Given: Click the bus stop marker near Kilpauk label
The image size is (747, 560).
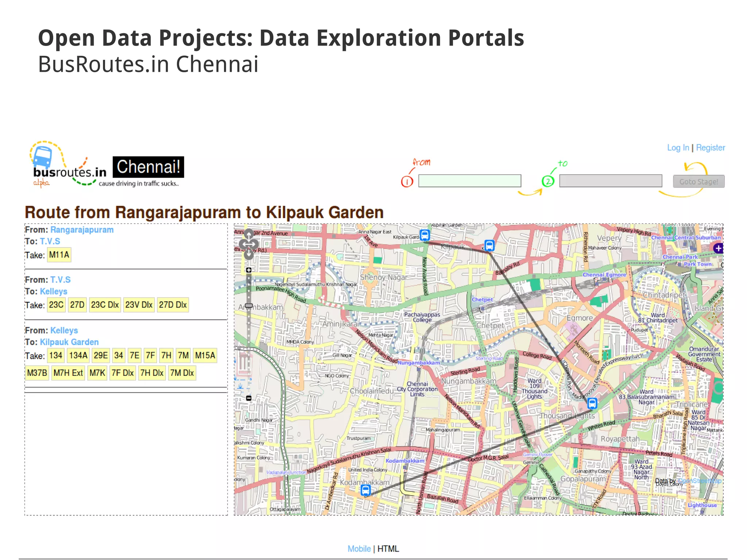Looking at the screenshot, I should click(x=489, y=246).
